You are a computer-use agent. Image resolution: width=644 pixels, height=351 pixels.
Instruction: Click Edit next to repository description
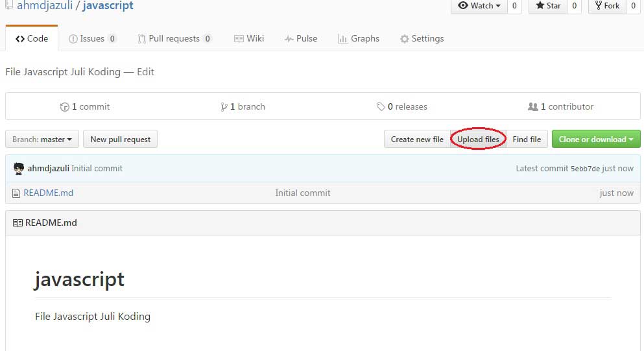point(145,72)
